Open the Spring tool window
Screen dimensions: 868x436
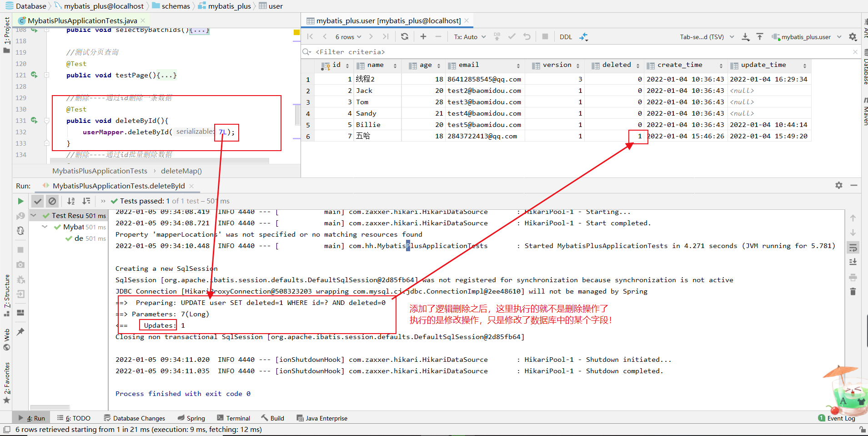(191, 418)
